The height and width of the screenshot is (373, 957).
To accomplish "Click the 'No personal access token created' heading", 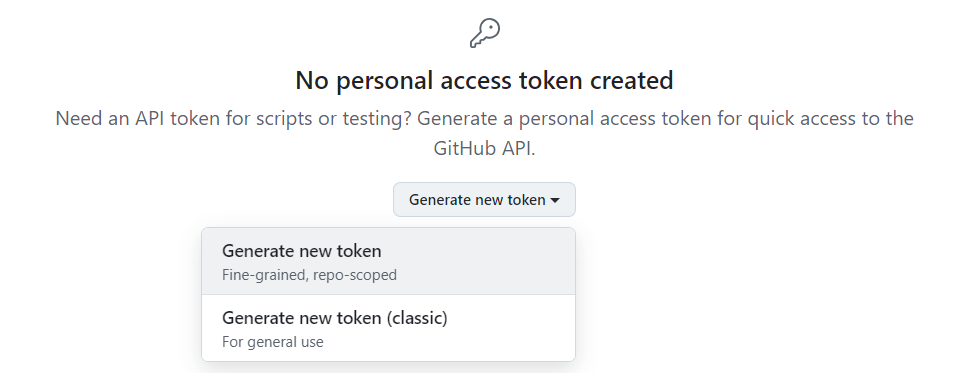I will [x=485, y=80].
